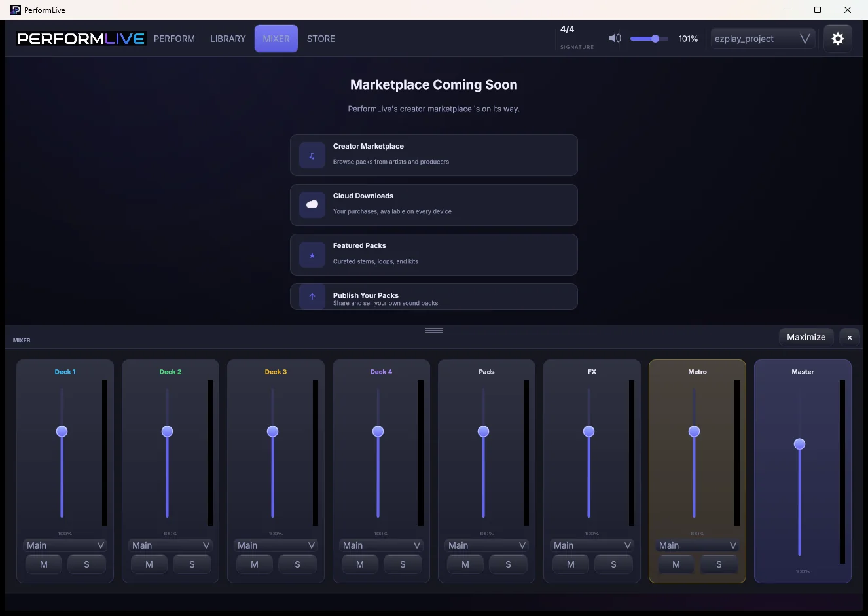868x616 pixels.
Task: Open Deck 3 Main output dropdown
Action: (x=276, y=545)
